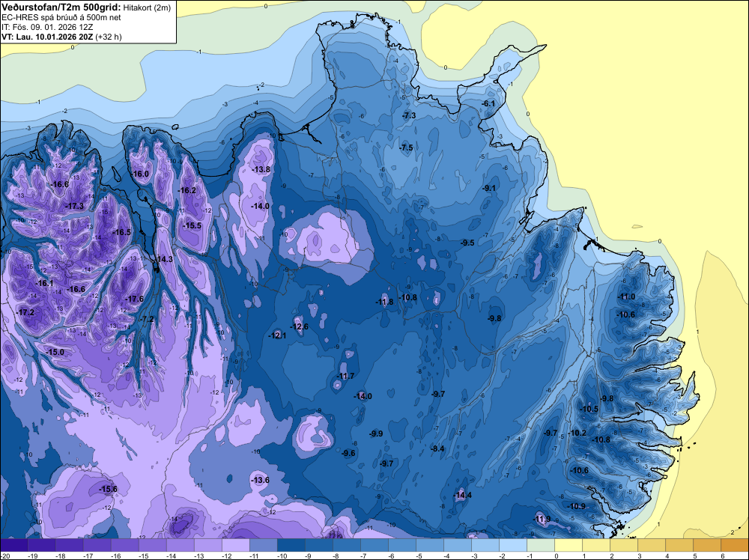
Task: Select the -11.8 temperature value
Action: coord(384,302)
